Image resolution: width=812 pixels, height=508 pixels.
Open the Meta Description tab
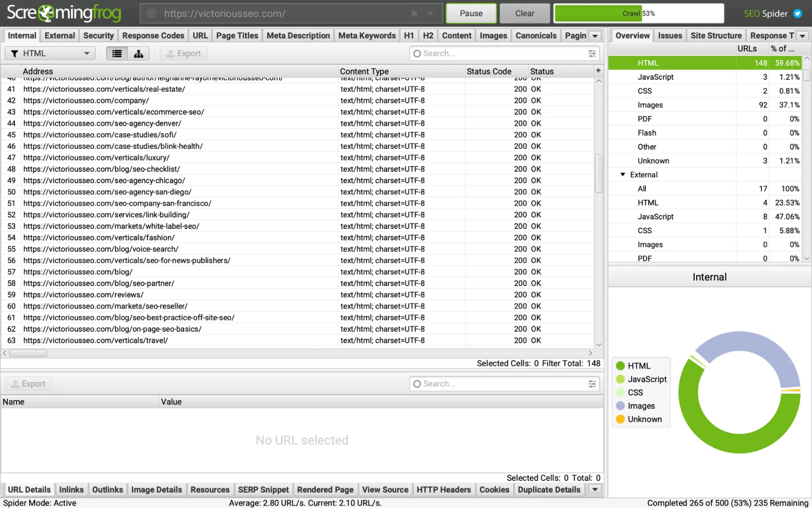[x=298, y=36]
